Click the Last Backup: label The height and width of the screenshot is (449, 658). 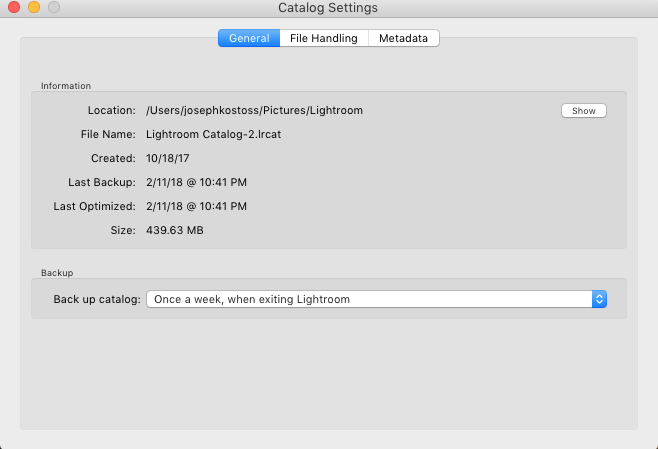click(x=102, y=182)
